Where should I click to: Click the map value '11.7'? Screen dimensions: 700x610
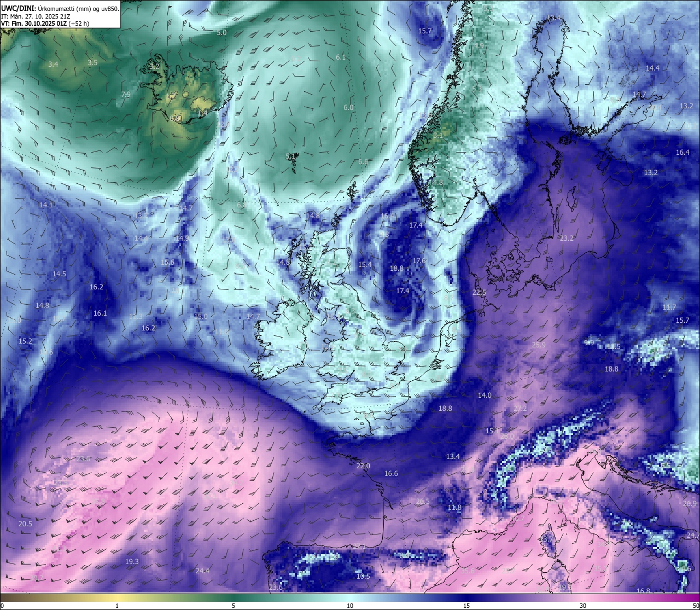[669, 307]
